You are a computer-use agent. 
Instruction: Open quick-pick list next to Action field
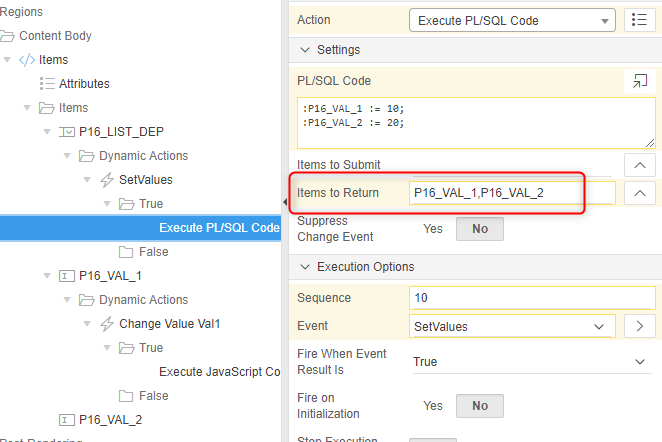tap(639, 20)
